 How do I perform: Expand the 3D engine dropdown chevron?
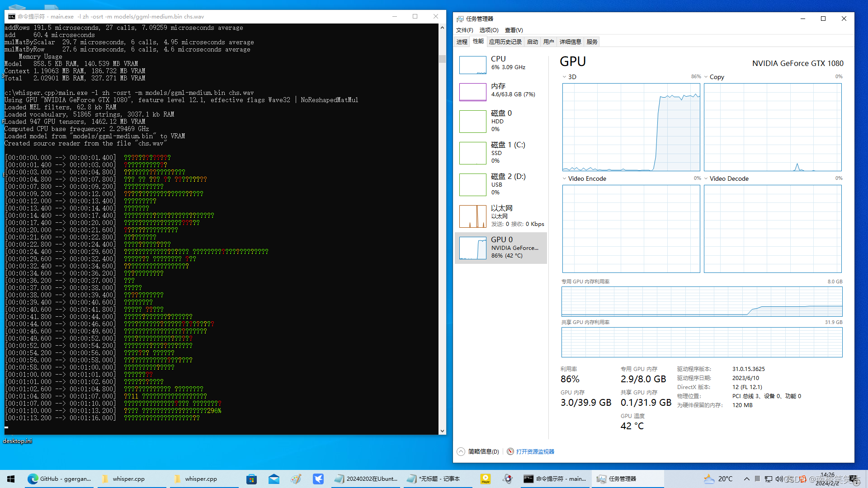click(x=564, y=77)
